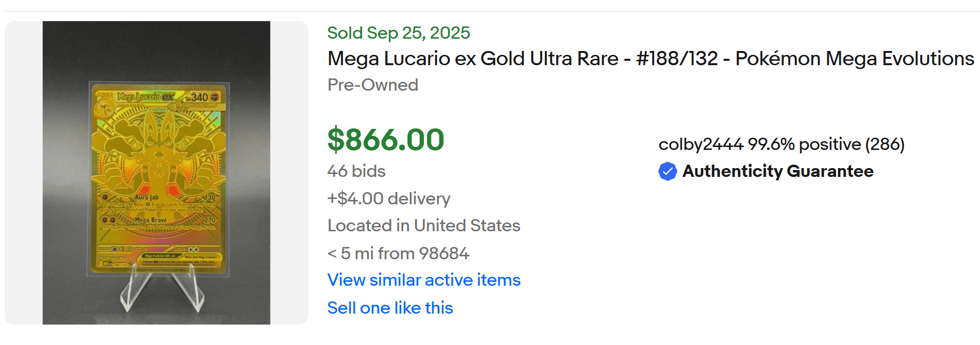Image resolution: width=980 pixels, height=345 pixels.
Task: Open the Mega Lucario ex Gold listing title
Action: pos(650,59)
